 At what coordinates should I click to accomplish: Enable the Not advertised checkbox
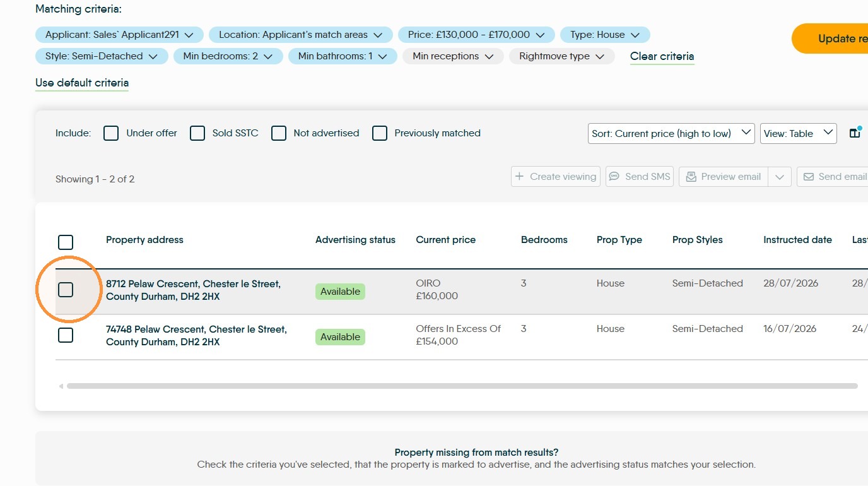[279, 133]
